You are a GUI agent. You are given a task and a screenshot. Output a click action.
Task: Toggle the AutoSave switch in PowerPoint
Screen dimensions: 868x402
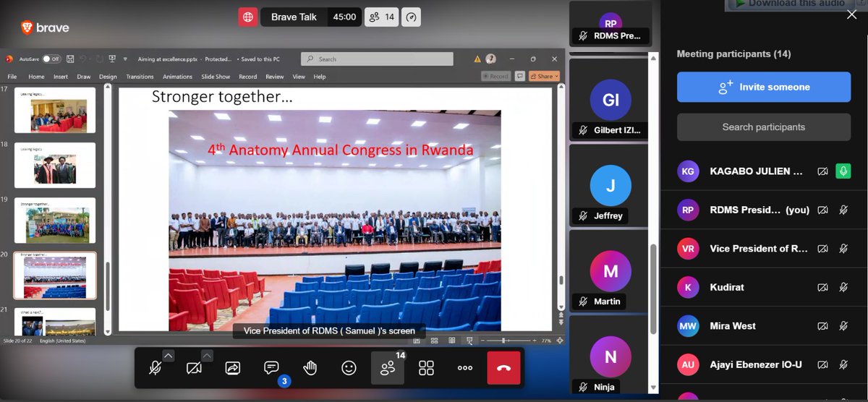51,59
